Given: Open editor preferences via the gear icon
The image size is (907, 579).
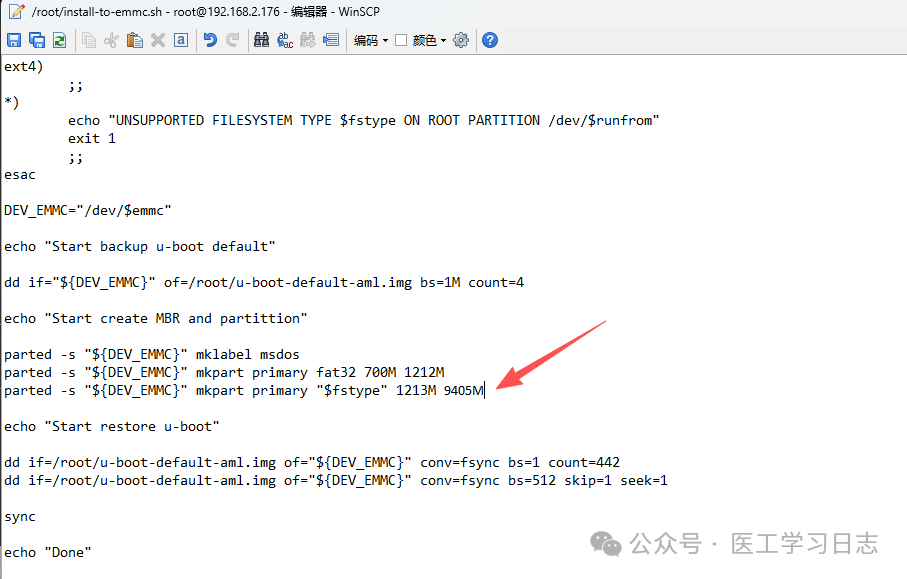Looking at the screenshot, I should click(461, 41).
